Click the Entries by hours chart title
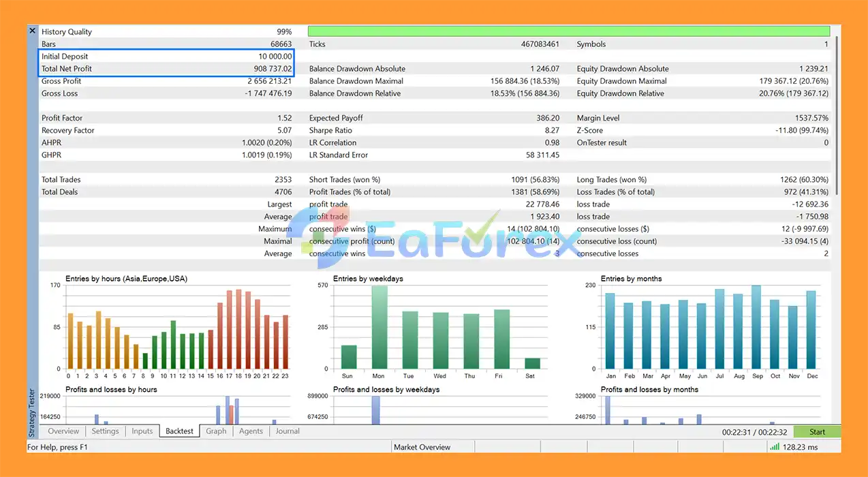This screenshot has height=477, width=868. click(126, 279)
